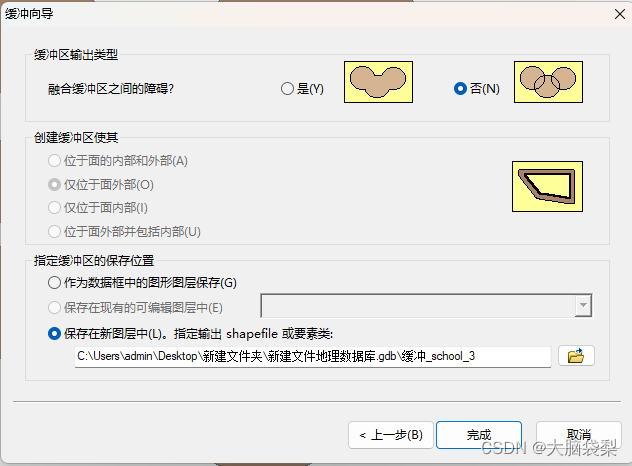The image size is (632, 466).
Task: Click the dissolved buffer preview image
Action: tap(378, 82)
